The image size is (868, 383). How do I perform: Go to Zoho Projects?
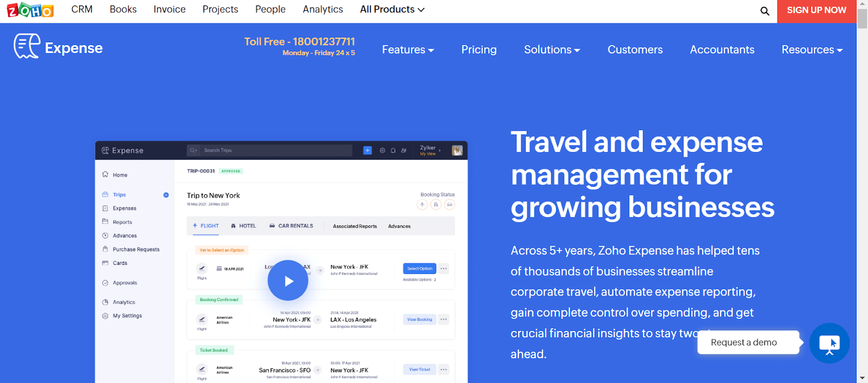coord(220,9)
